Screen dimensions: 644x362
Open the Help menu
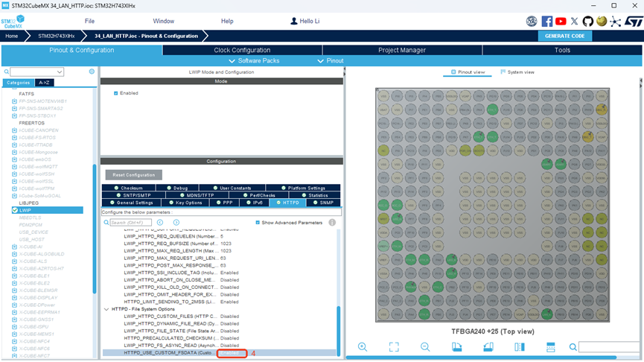(227, 21)
